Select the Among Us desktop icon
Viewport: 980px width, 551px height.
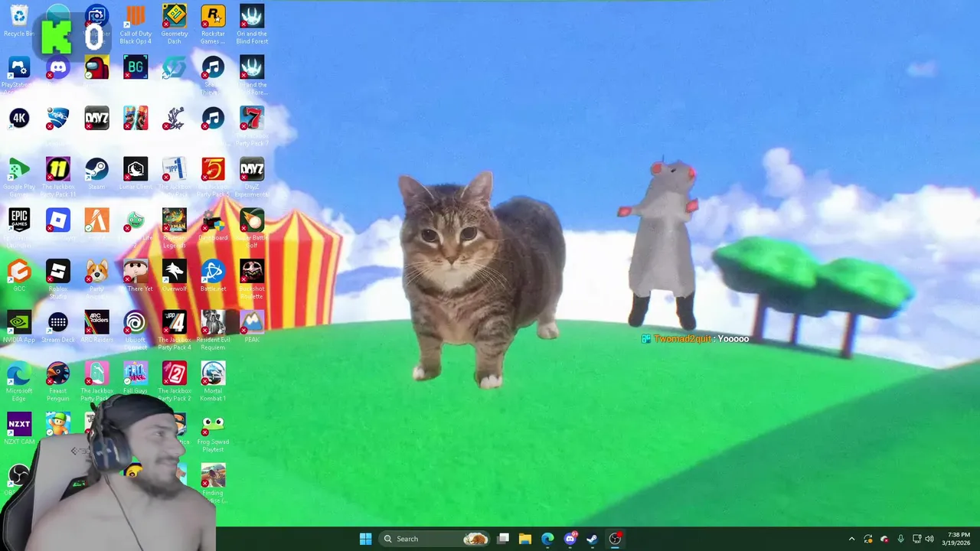[96, 69]
